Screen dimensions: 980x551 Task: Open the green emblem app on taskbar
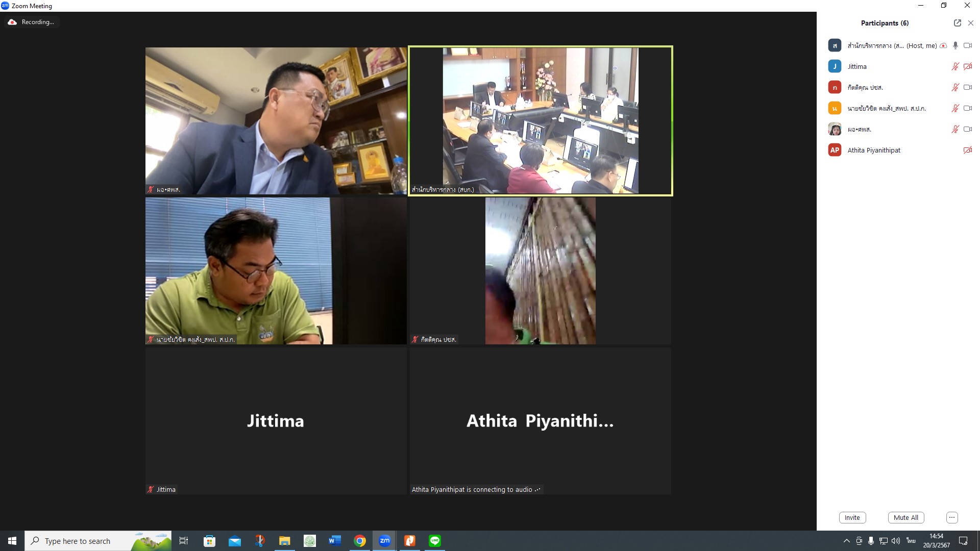tap(310, 541)
